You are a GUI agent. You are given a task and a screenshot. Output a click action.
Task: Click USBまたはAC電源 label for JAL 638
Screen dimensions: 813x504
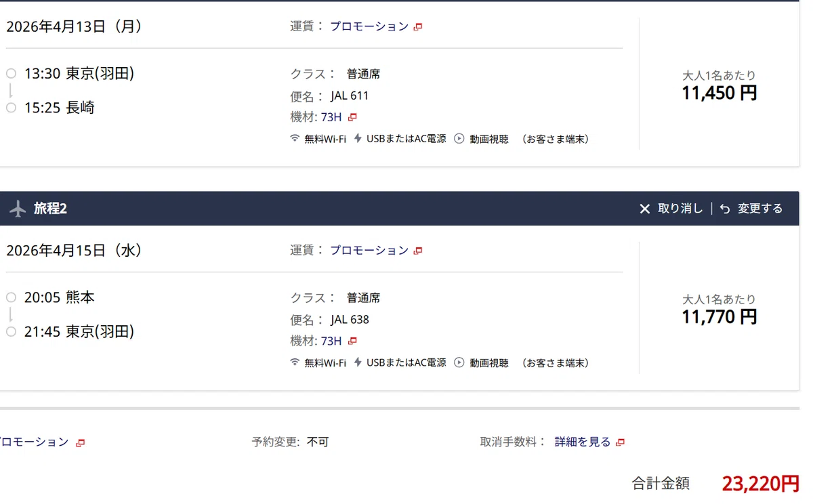pyautogui.click(x=406, y=362)
